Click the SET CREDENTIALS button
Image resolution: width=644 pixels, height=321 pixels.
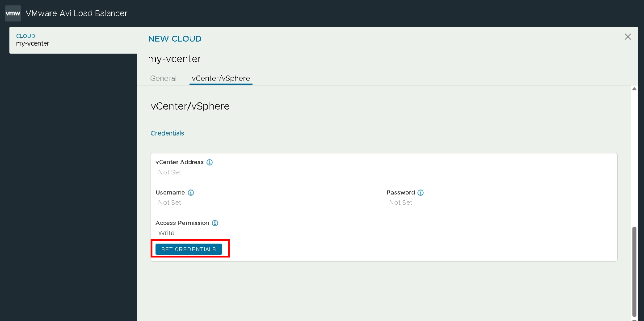(189, 249)
